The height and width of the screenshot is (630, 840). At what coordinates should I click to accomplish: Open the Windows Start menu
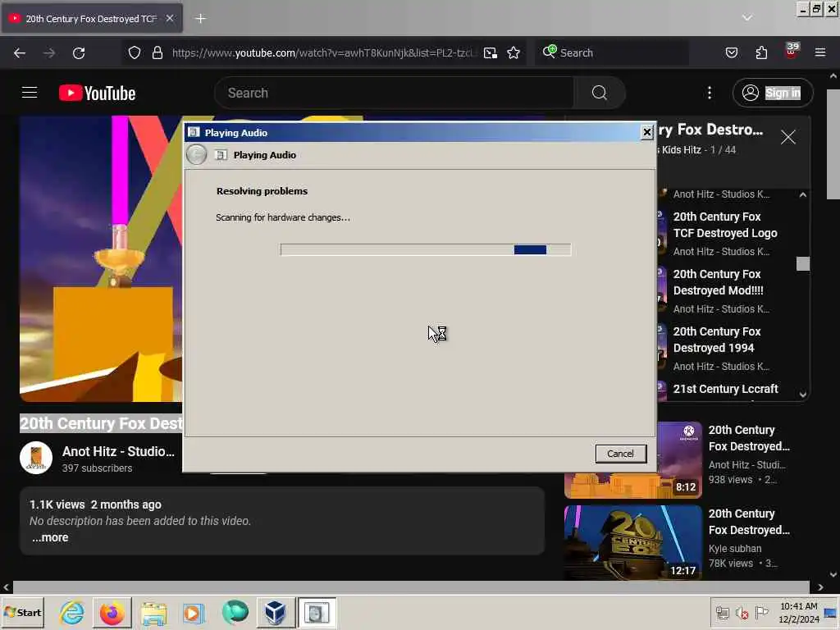point(22,613)
